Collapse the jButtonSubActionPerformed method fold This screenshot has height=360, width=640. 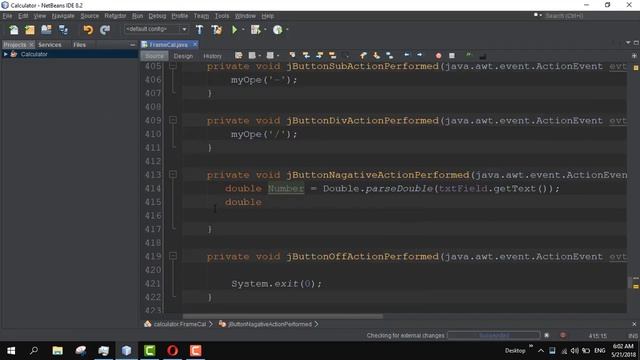(173, 66)
